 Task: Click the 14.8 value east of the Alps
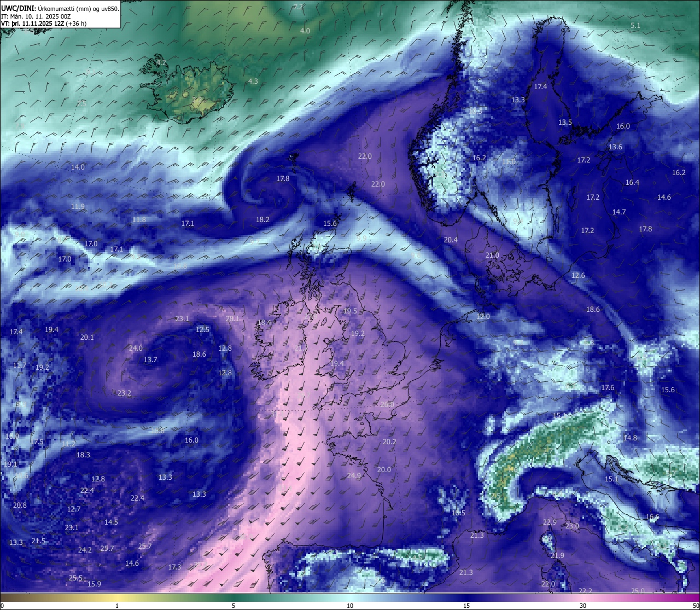coord(630,438)
